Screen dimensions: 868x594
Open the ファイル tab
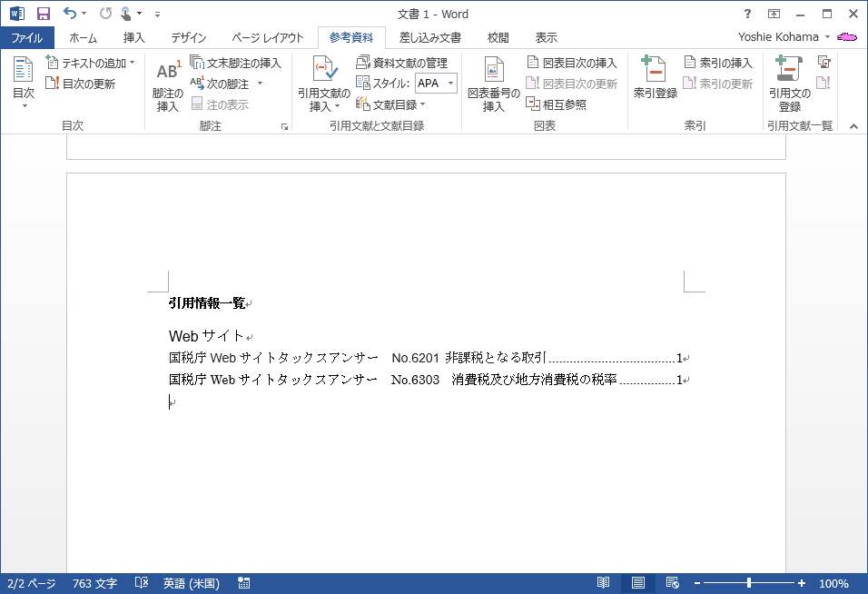(27, 37)
